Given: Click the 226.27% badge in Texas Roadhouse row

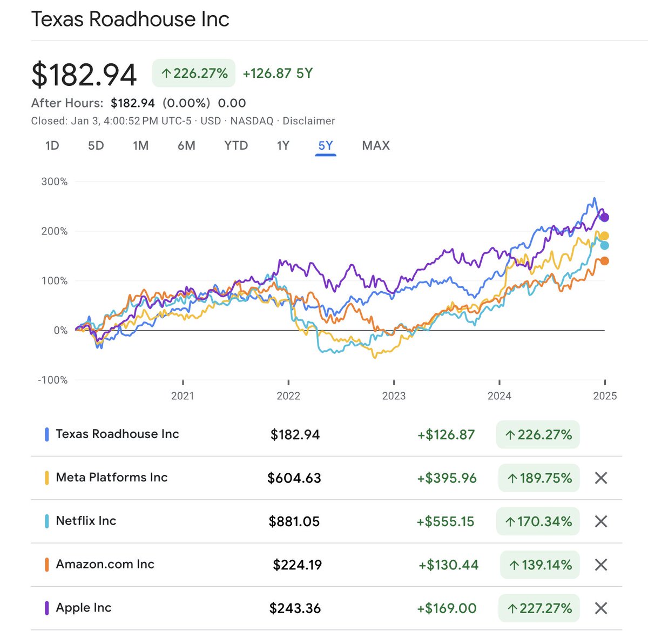Looking at the screenshot, I should (x=537, y=434).
